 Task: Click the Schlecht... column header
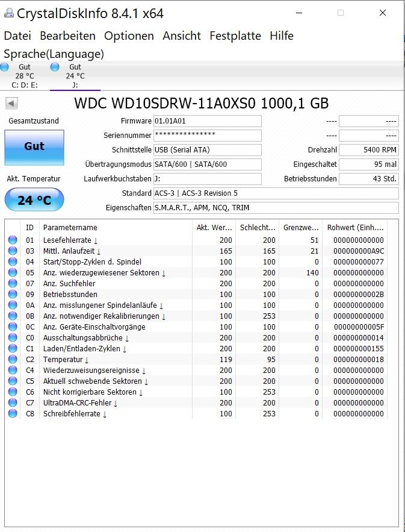(x=257, y=227)
